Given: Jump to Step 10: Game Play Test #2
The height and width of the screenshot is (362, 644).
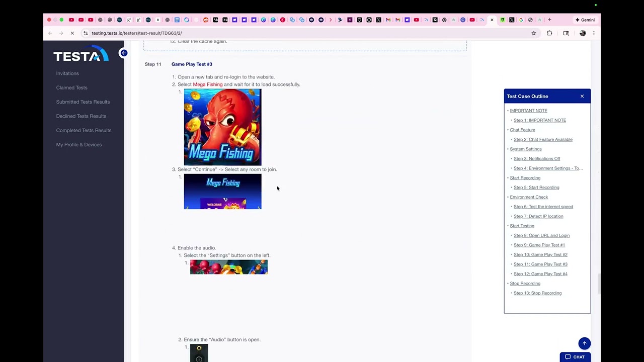Looking at the screenshot, I should pos(540,254).
